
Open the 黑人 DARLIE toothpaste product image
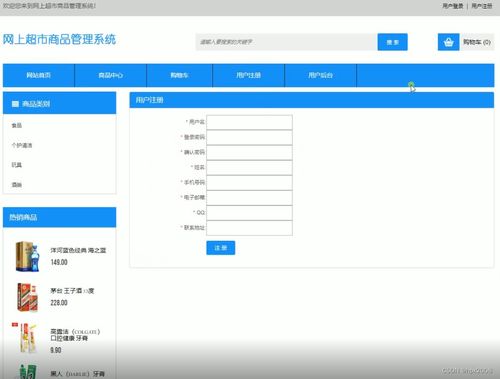(28, 371)
